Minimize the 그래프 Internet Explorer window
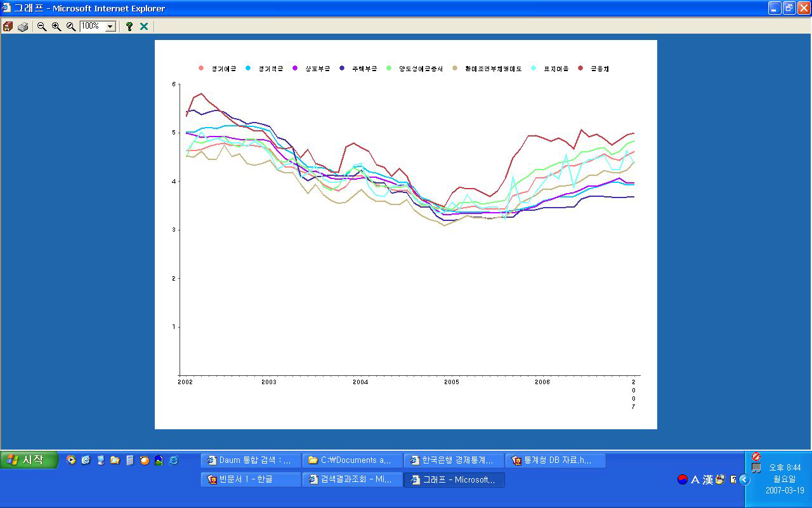 tap(775, 8)
